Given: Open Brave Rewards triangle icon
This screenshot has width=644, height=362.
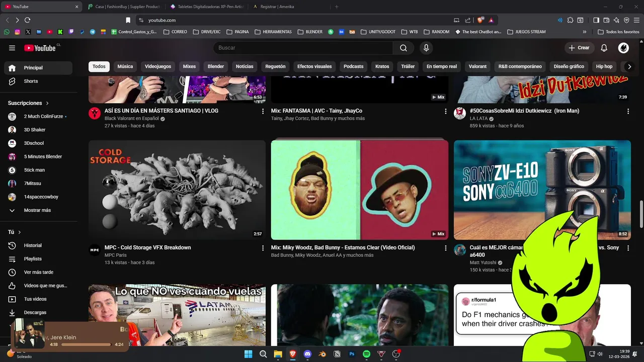Looking at the screenshot, I should [491, 20].
